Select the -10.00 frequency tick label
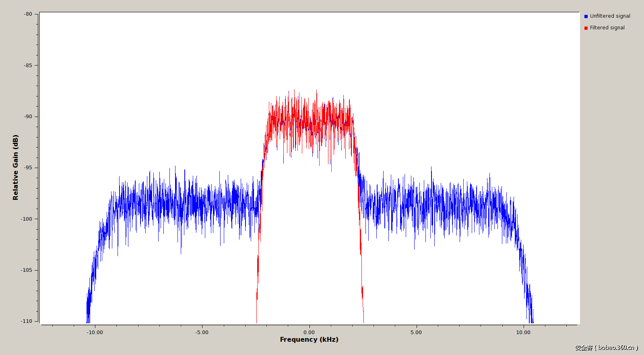 click(95, 332)
